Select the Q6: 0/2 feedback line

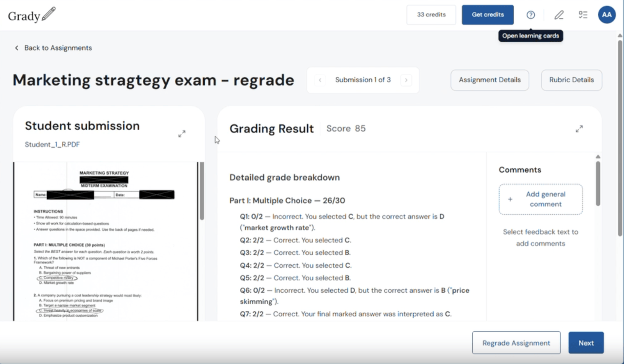355,296
